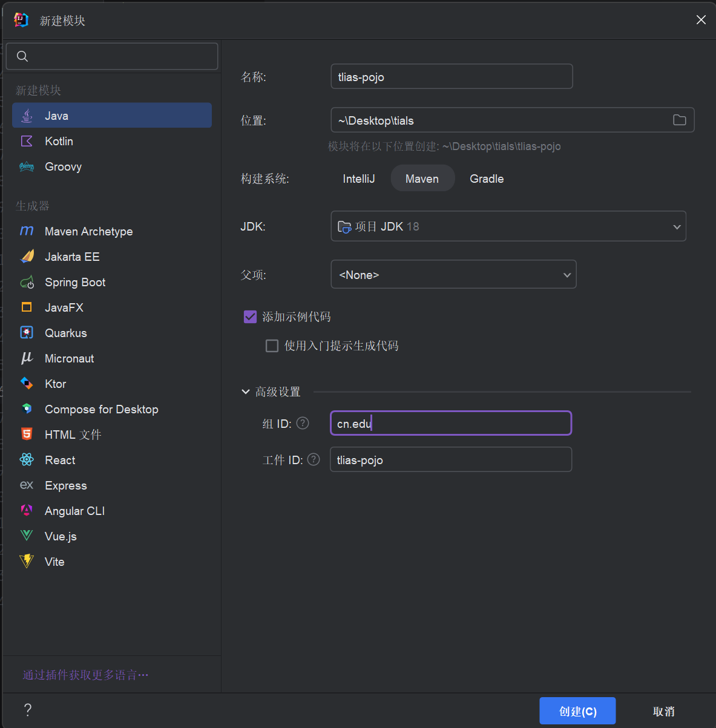Collapse the 高级设置 section
716x728 pixels.
246,392
